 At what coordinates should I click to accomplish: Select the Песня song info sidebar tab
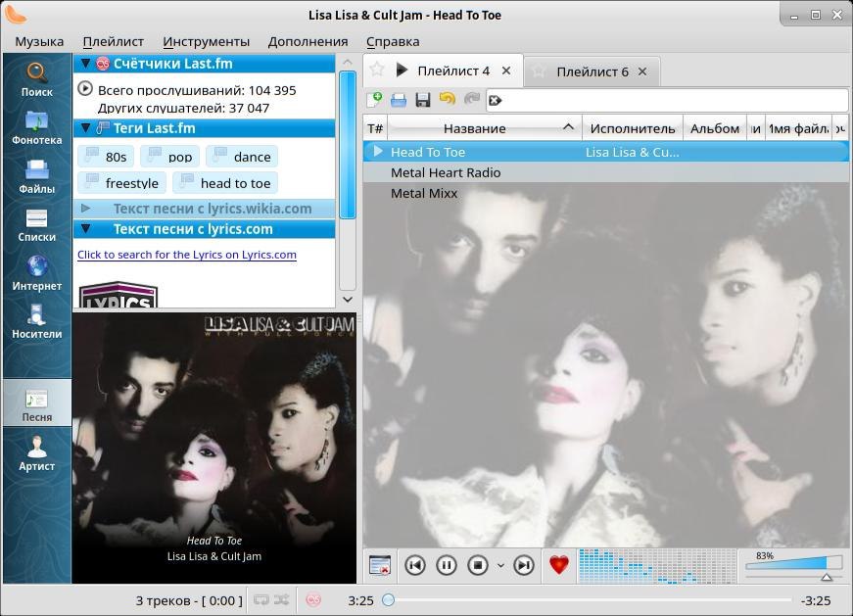(36, 404)
